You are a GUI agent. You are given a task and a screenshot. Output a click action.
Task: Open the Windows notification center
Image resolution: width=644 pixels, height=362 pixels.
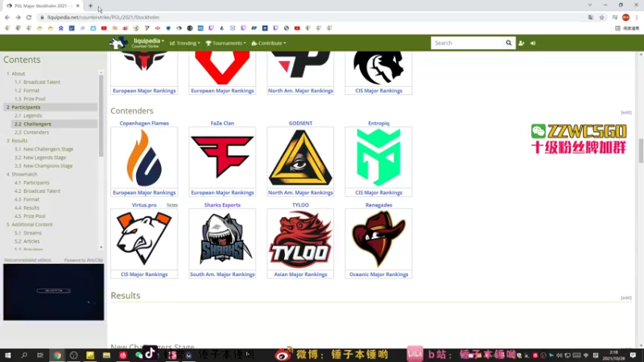click(x=634, y=356)
